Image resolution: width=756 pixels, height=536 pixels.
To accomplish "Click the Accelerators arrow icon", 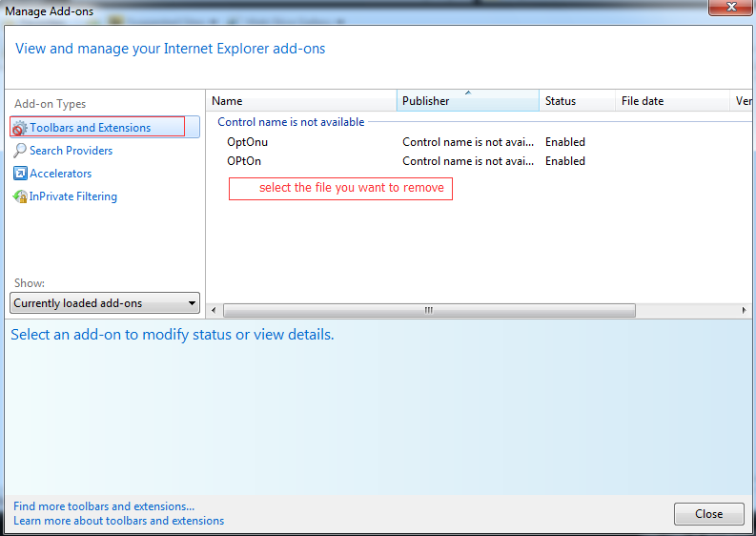I will click(x=20, y=174).
